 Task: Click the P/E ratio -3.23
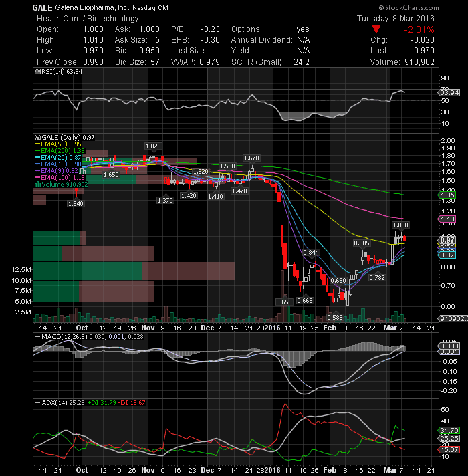pos(210,29)
